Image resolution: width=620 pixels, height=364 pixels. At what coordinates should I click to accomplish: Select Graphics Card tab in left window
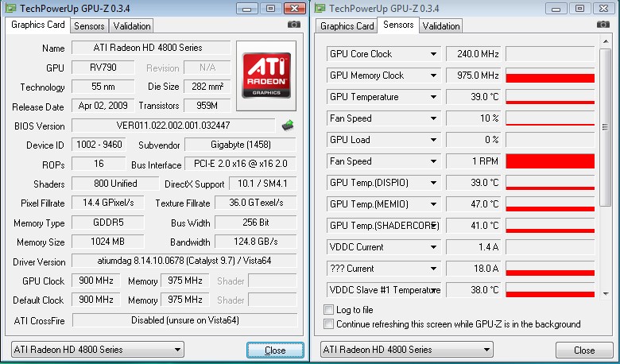point(38,25)
